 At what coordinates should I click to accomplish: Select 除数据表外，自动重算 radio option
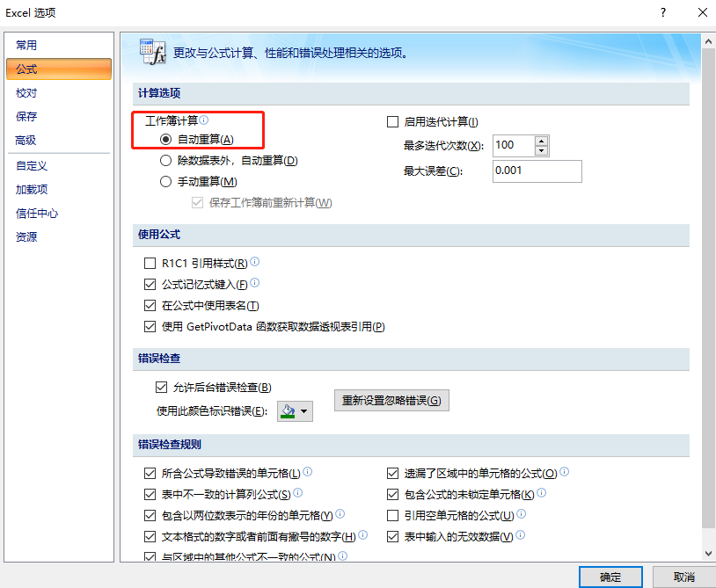(165, 161)
